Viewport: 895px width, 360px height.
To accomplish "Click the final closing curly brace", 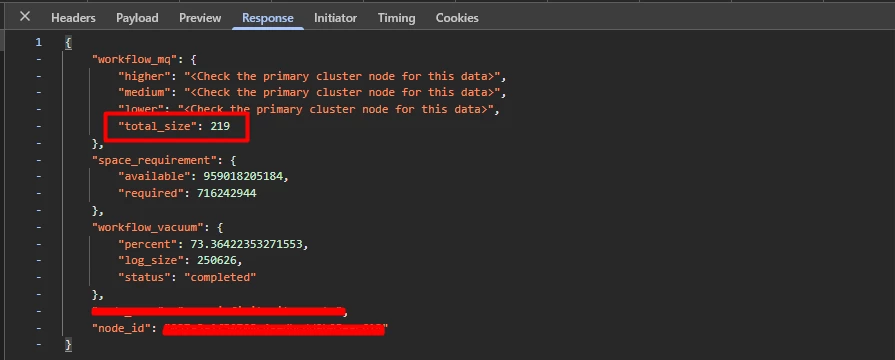I will tap(68, 345).
